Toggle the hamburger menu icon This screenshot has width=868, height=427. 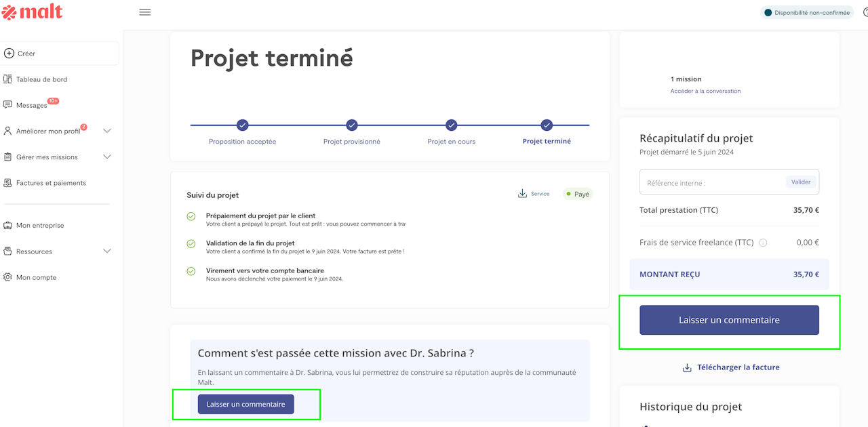point(144,12)
